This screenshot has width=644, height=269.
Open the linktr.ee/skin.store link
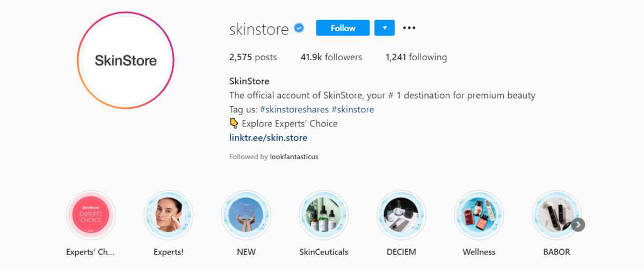(x=268, y=138)
